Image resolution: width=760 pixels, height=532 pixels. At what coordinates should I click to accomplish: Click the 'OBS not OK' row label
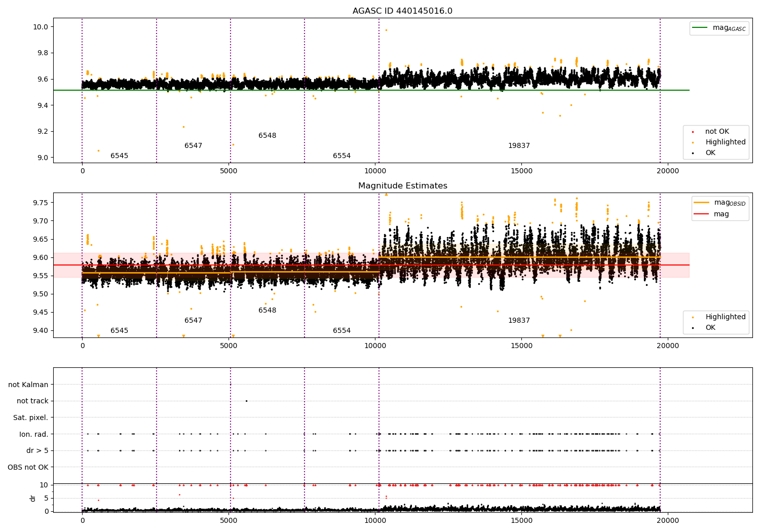tap(28, 468)
